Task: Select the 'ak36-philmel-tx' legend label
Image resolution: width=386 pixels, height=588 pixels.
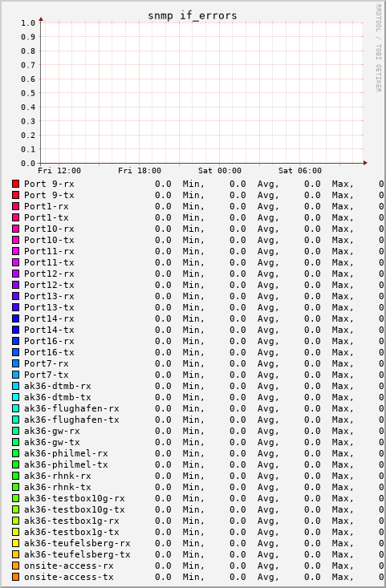Action: click(x=66, y=464)
